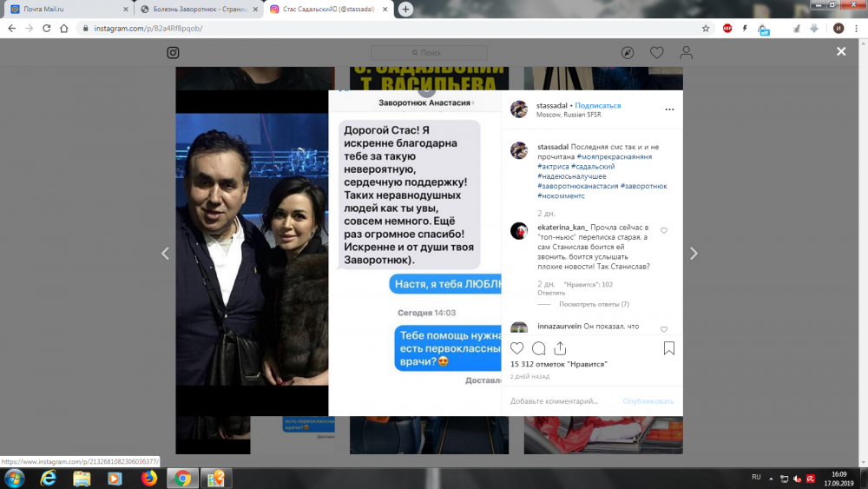
Task: Open File Explorer from taskbar
Action: pos(82,479)
